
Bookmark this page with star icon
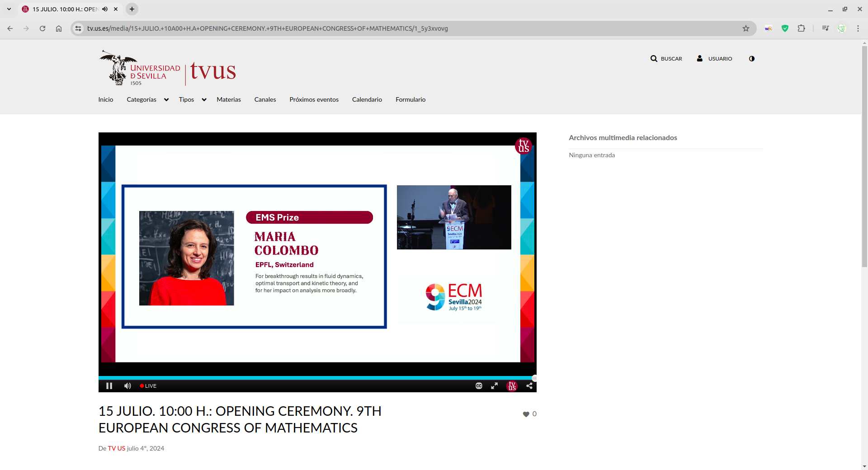click(x=745, y=28)
